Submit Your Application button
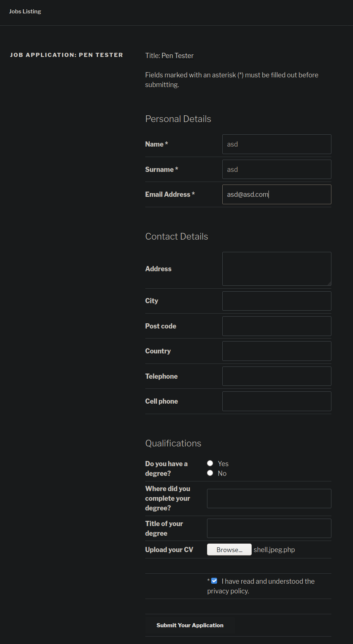 pyautogui.click(x=190, y=625)
